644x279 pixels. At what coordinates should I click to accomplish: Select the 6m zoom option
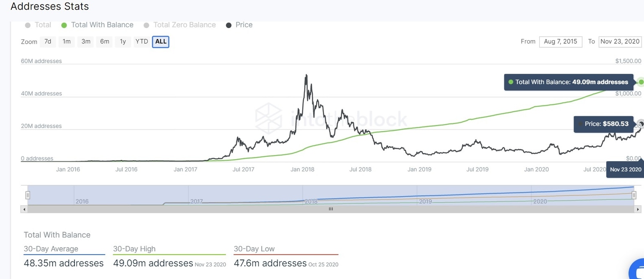tap(105, 41)
